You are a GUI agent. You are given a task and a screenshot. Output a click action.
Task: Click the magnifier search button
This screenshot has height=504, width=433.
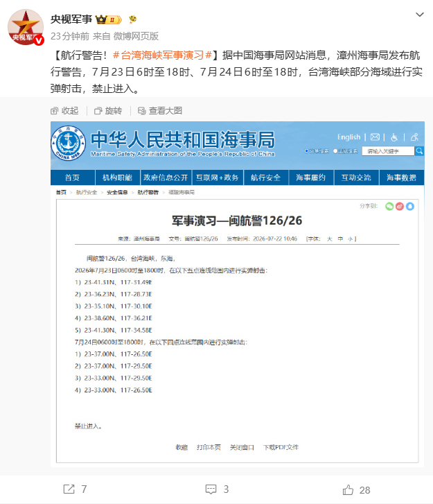(419, 150)
